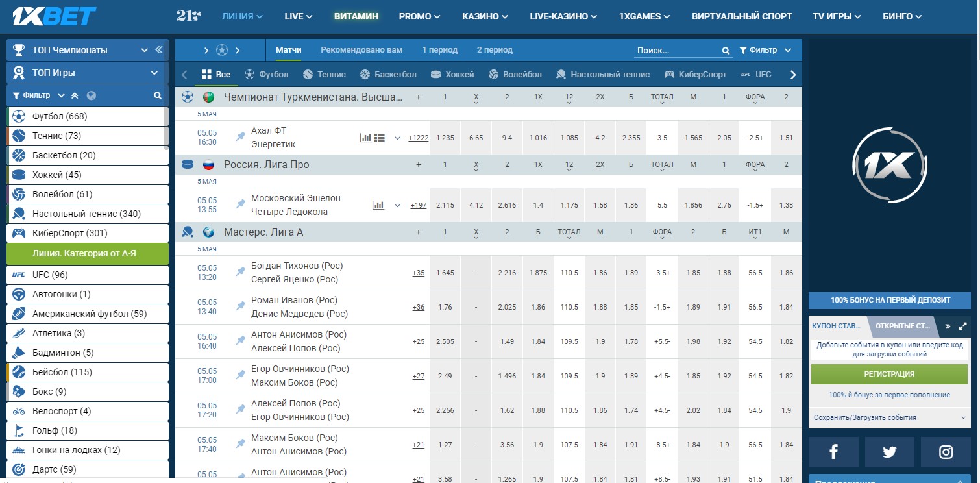The image size is (980, 483).
Task: Click the РЕГИСТРАЦИЯ button
Action: [889, 374]
